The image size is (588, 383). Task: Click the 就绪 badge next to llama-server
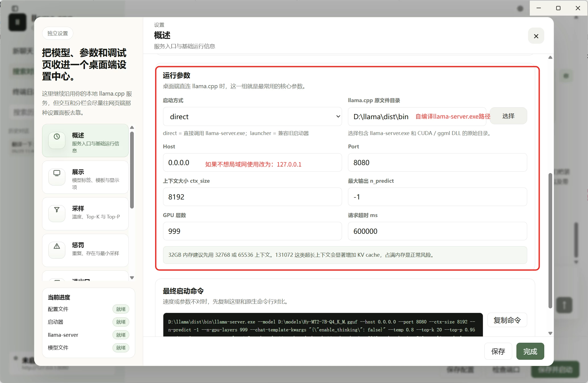121,335
